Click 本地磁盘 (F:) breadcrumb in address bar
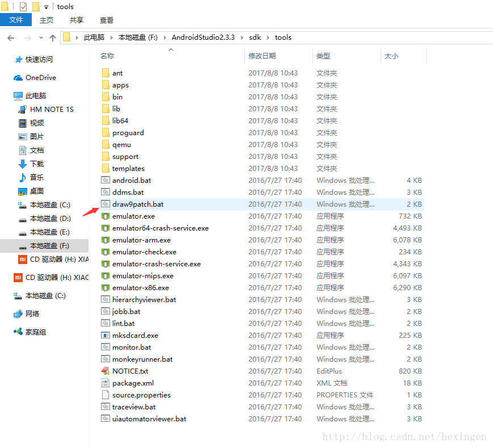 pyautogui.click(x=138, y=37)
